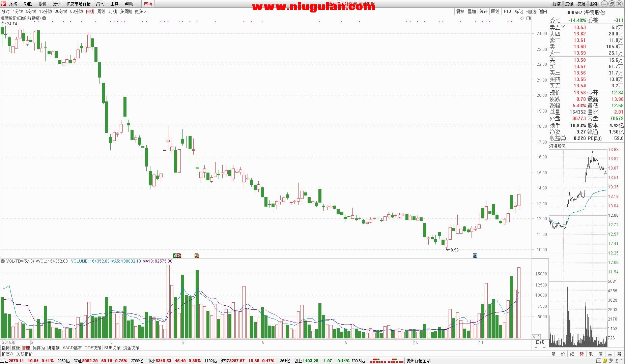Screen dimensions: 625x364
Task: Click the 管理 manage tab
Action: [26, 348]
